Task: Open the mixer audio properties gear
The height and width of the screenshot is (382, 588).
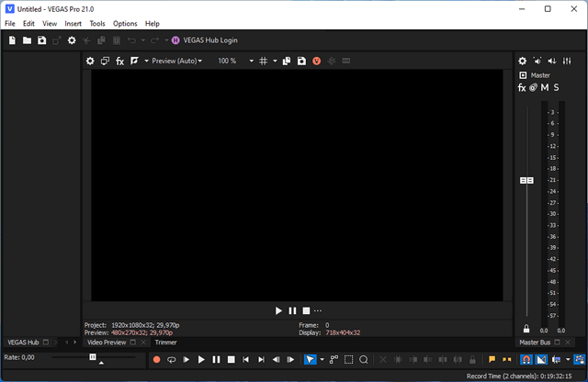Action: [x=523, y=61]
